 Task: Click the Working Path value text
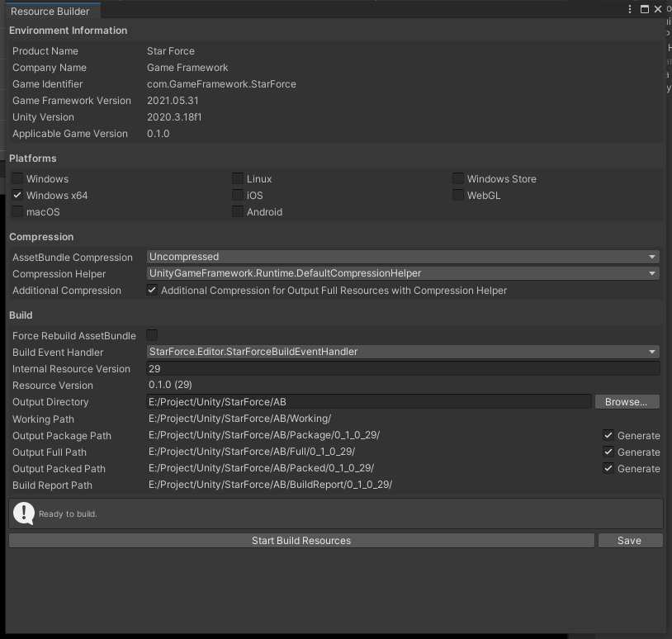click(x=239, y=419)
